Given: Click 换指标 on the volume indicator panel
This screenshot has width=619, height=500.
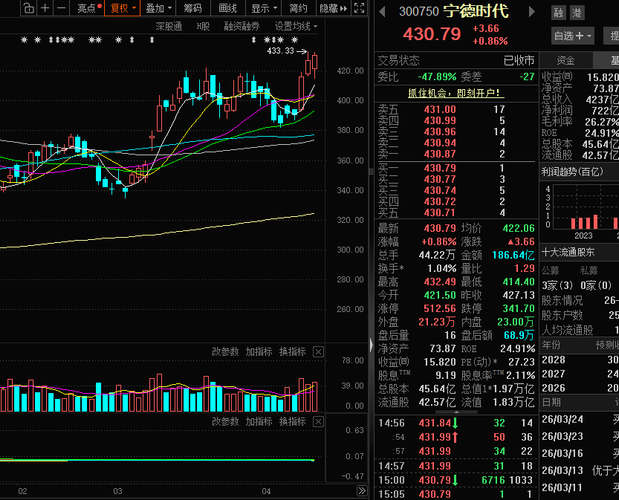Looking at the screenshot, I should [x=292, y=352].
